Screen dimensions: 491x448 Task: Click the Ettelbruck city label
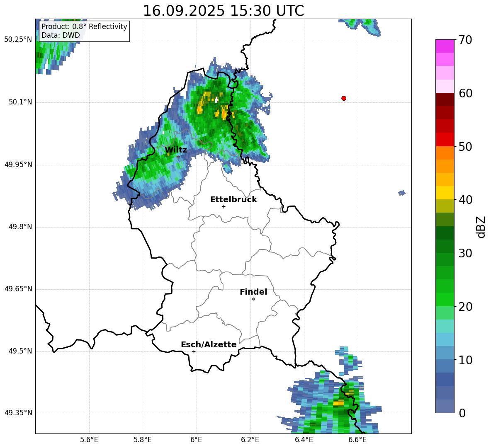pos(233,200)
